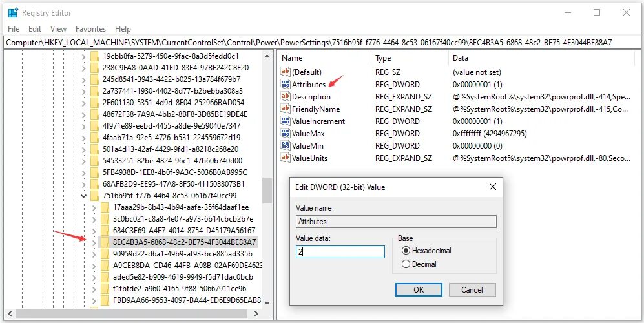Open the Edit menu

[x=35, y=29]
